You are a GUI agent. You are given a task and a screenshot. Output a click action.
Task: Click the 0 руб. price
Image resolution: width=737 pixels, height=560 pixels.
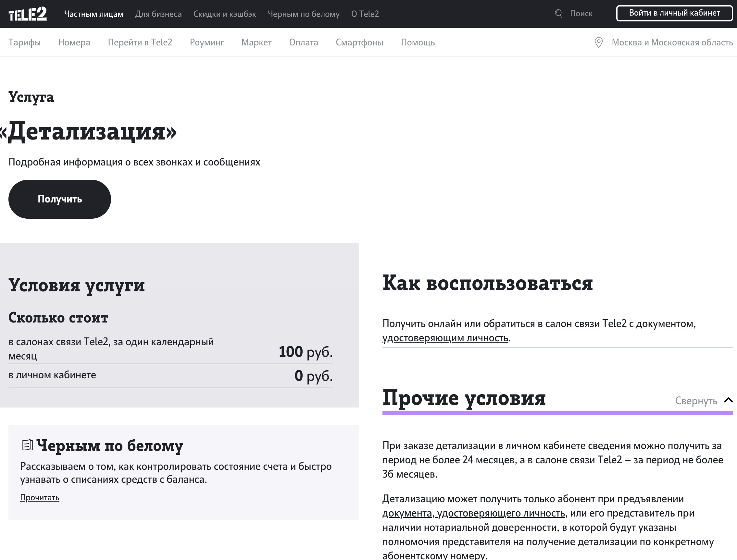point(314,376)
